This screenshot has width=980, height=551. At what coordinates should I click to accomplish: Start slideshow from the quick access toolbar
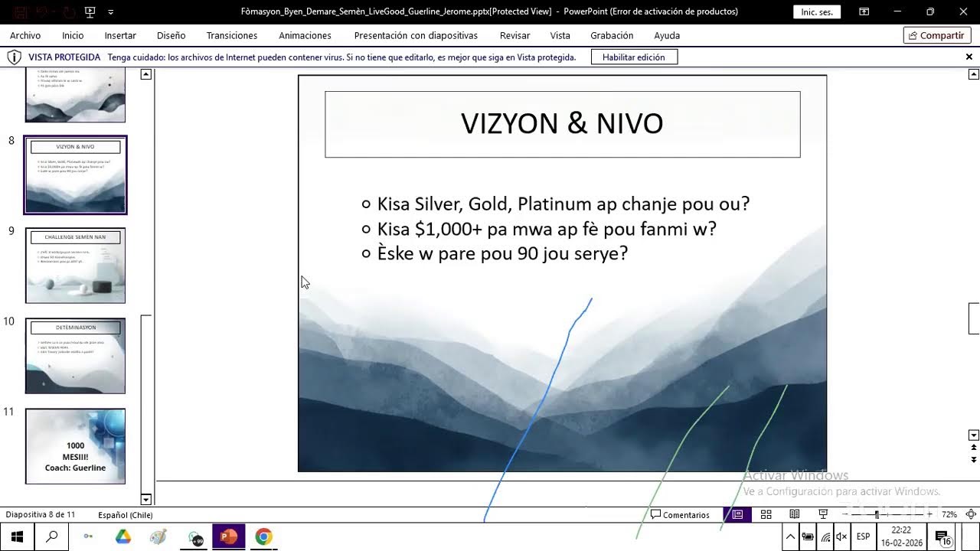pos(90,11)
